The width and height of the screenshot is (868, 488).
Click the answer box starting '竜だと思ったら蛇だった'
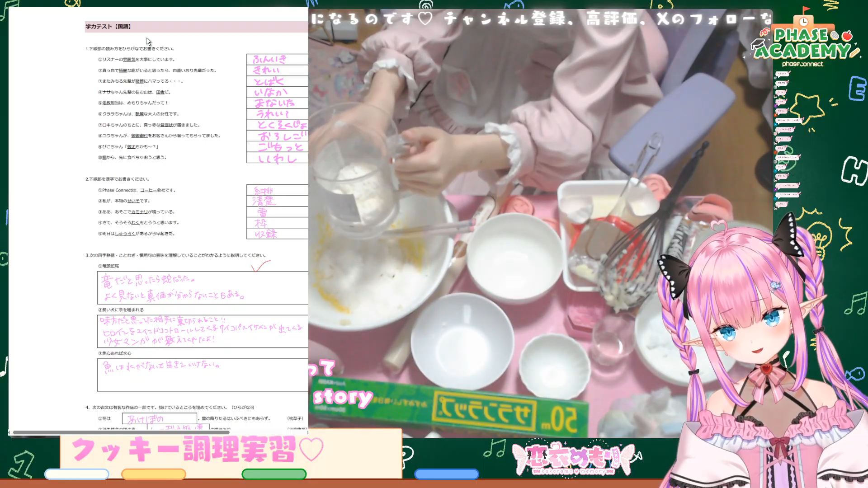click(x=203, y=288)
